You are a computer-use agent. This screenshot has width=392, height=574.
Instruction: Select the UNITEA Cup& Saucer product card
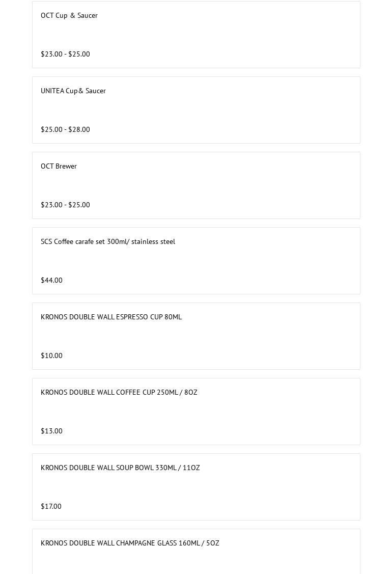[196, 110]
